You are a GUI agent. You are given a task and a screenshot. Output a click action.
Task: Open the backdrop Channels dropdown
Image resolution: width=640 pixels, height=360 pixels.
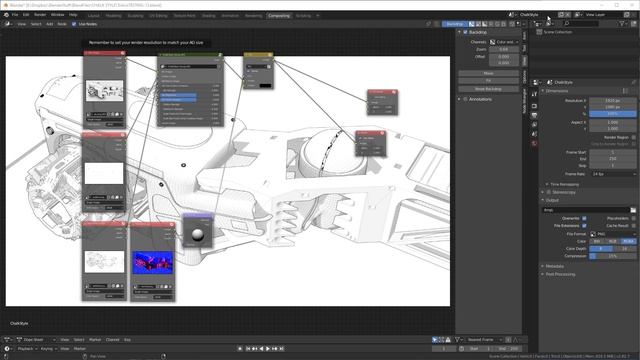[x=504, y=42]
